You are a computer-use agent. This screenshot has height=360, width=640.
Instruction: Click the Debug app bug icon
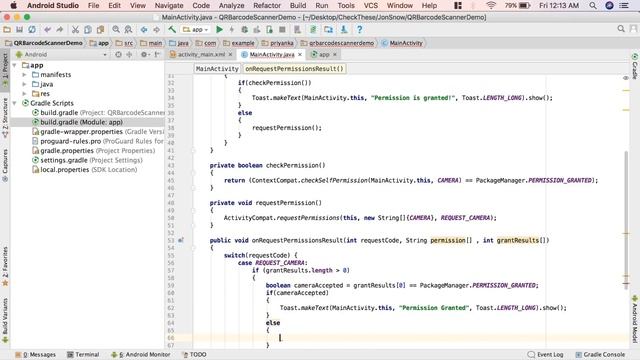tap(244, 29)
